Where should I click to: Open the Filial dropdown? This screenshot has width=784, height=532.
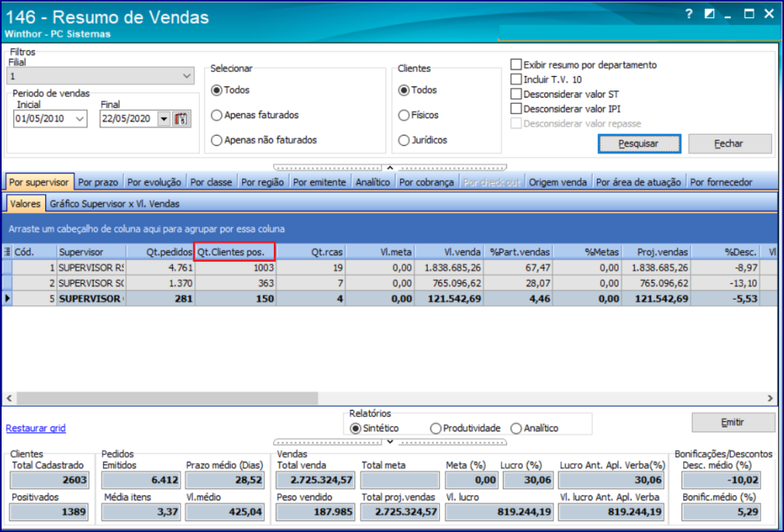point(186,76)
